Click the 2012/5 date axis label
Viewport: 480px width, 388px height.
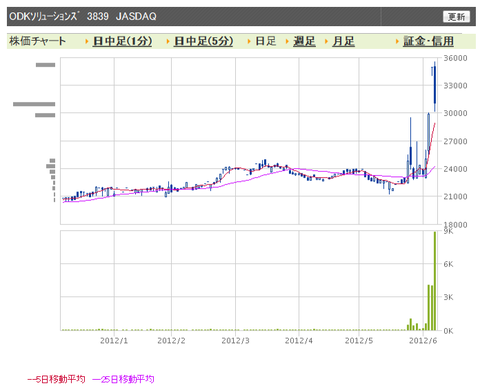[359, 341]
